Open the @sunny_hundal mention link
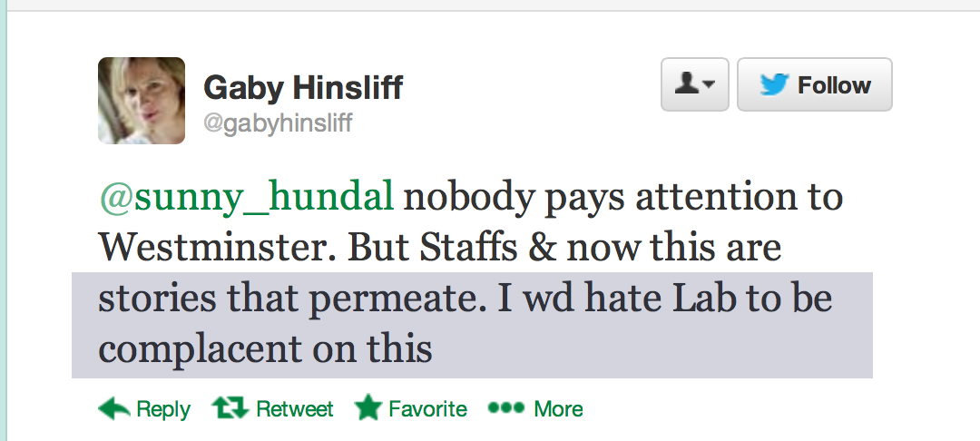Image resolution: width=980 pixels, height=441 pixels. (246, 197)
